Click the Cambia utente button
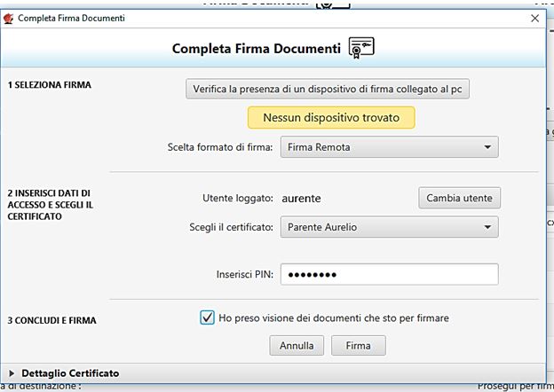The height and width of the screenshot is (392, 554). 459,198
